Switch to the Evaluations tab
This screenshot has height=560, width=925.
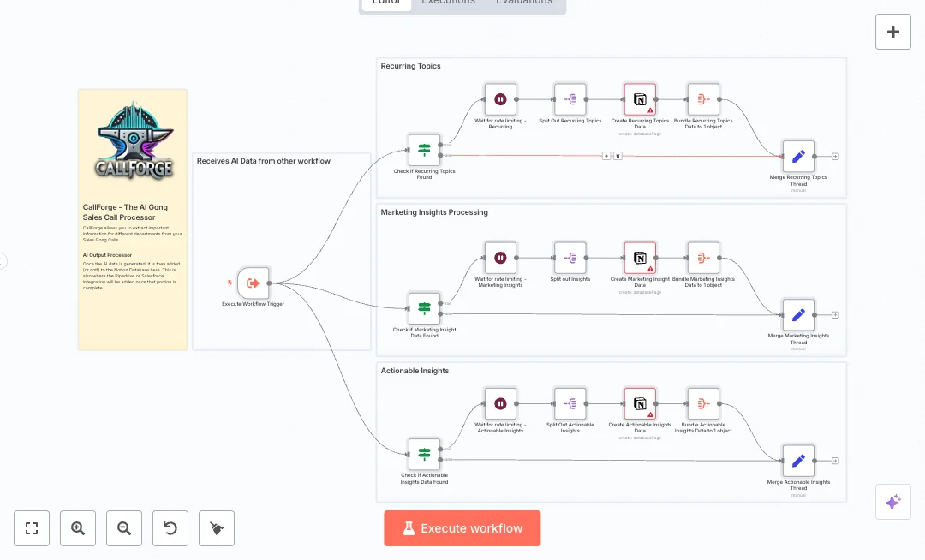pos(523,3)
